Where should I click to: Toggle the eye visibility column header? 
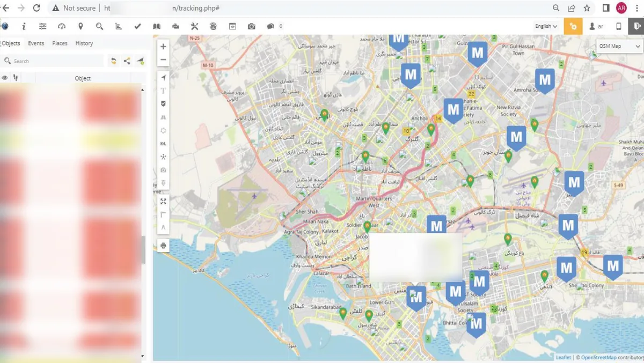point(5,78)
